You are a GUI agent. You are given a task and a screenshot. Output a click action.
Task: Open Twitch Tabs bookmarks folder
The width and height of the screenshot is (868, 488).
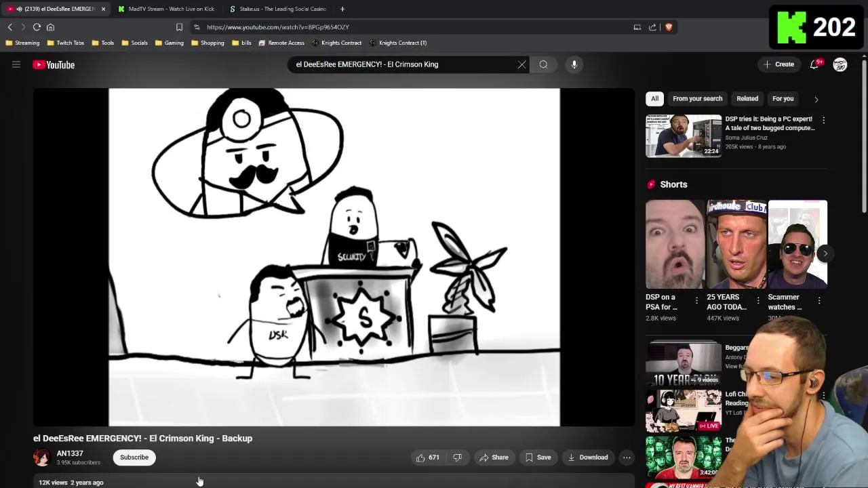click(65, 43)
